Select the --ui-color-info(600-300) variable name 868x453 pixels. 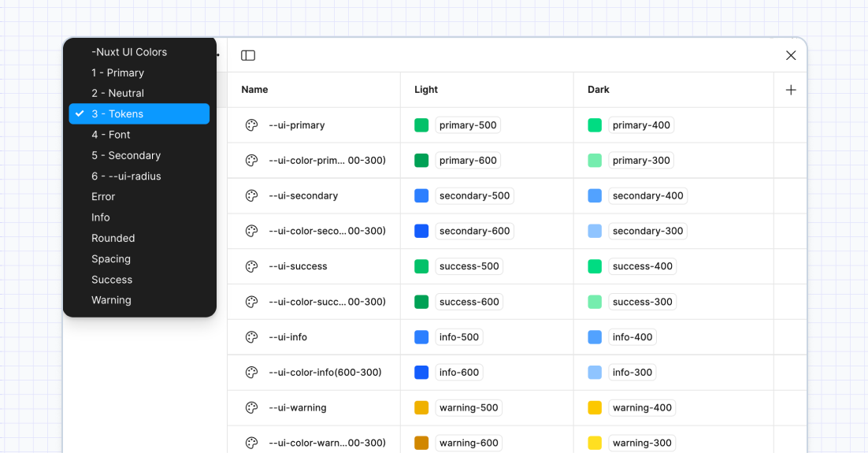[x=325, y=372]
